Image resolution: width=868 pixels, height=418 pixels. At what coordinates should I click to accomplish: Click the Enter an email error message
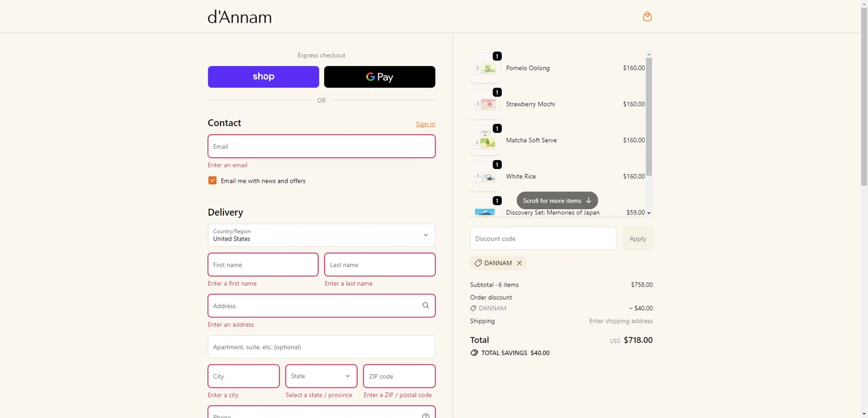click(227, 165)
